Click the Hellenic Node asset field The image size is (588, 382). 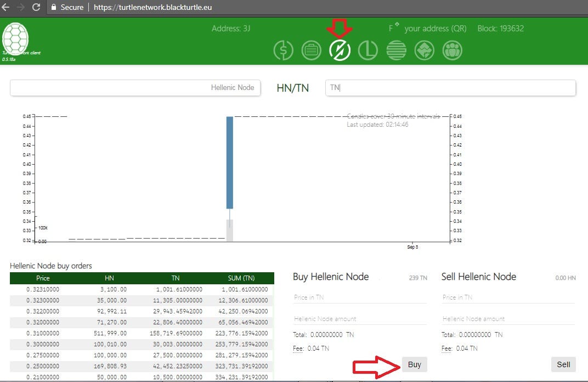(x=135, y=88)
